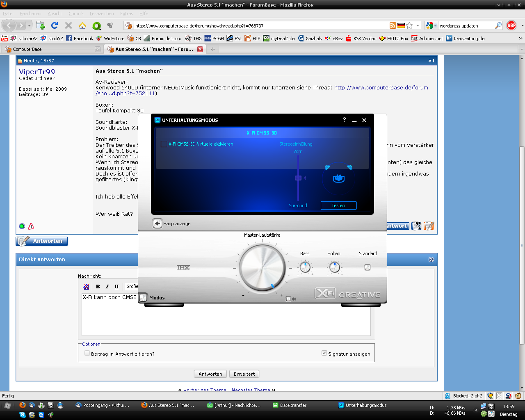
Task: Submit reply with the bottom Antworten button
Action: coord(210,374)
